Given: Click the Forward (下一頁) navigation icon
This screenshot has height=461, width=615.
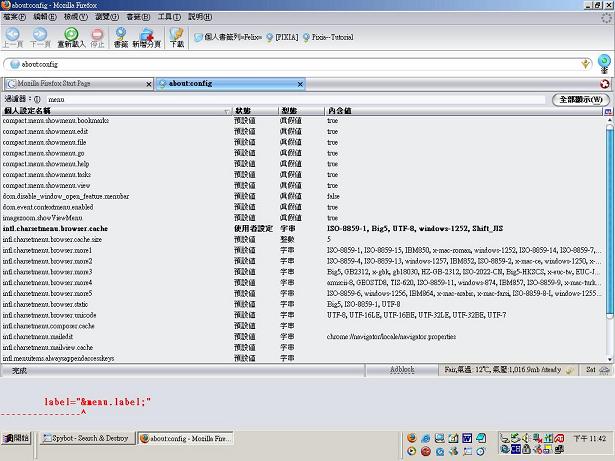Looking at the screenshot, I should tap(40, 36).
